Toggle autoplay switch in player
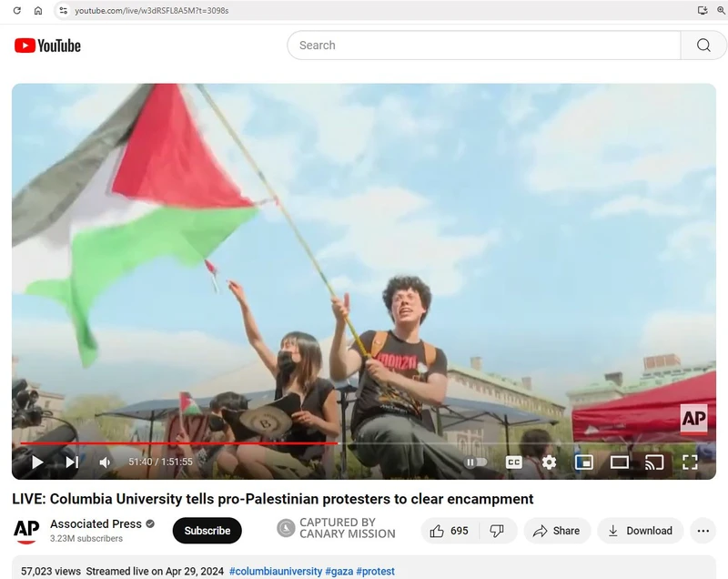Viewport: 728px width, 579px height. click(477, 462)
